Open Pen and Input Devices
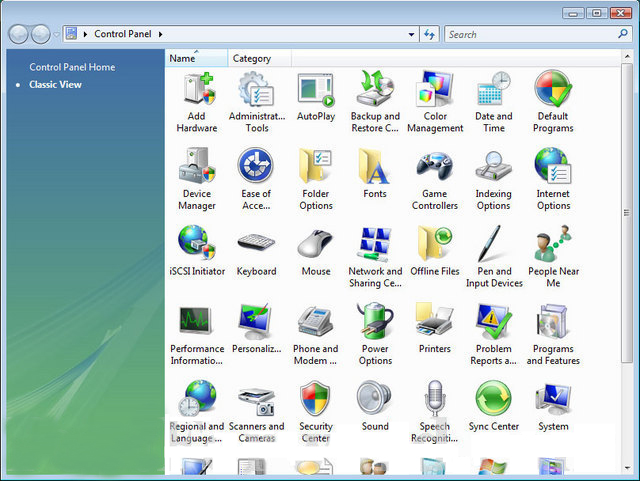 [x=494, y=257]
